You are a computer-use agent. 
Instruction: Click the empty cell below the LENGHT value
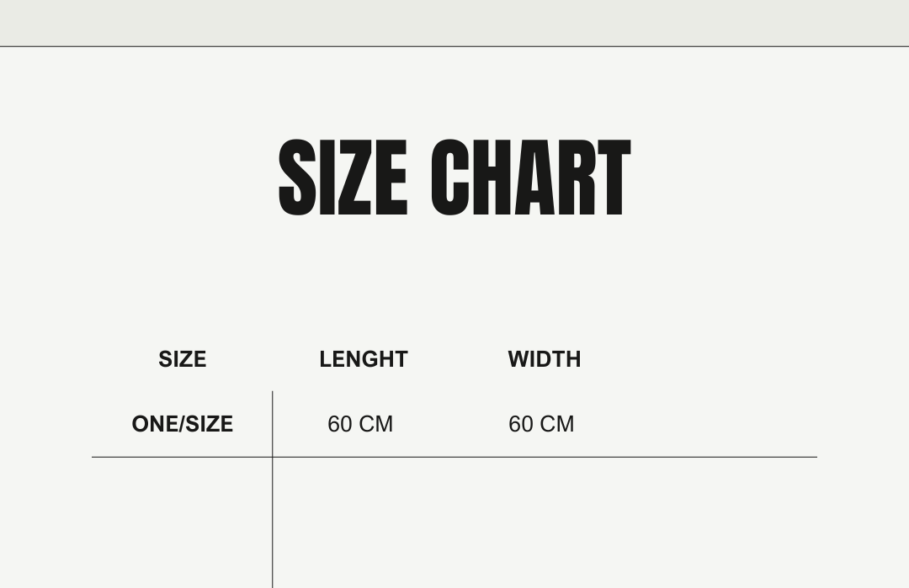click(364, 522)
